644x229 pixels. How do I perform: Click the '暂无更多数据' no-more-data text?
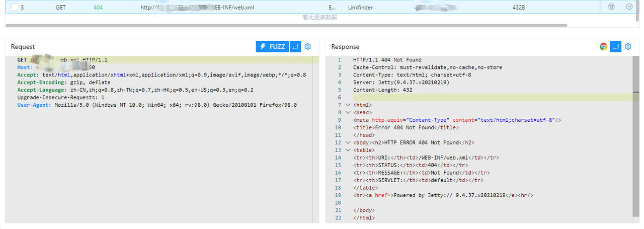click(x=319, y=17)
